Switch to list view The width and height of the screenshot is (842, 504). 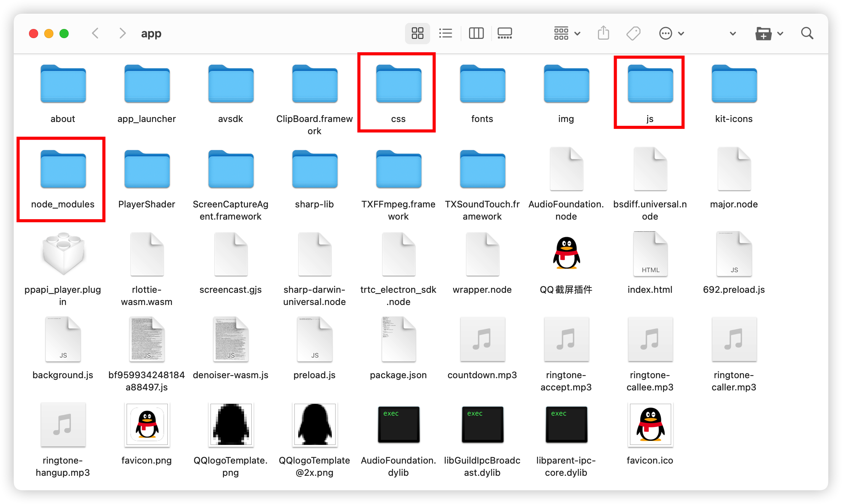pos(445,34)
